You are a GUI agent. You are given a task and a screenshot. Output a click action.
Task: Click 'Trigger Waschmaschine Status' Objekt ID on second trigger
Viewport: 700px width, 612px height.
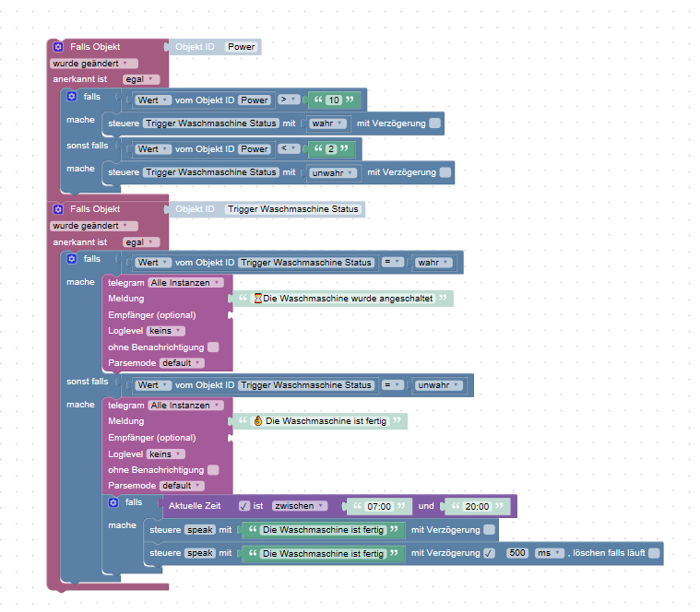click(293, 209)
